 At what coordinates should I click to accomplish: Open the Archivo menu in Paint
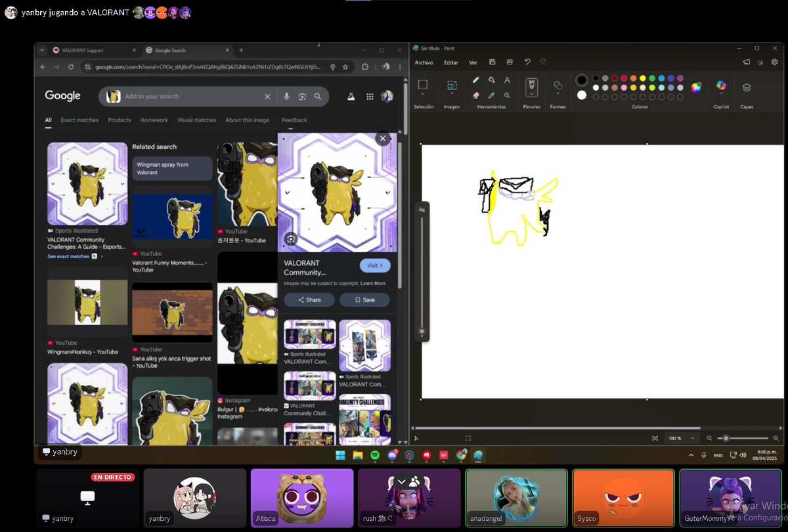point(424,62)
